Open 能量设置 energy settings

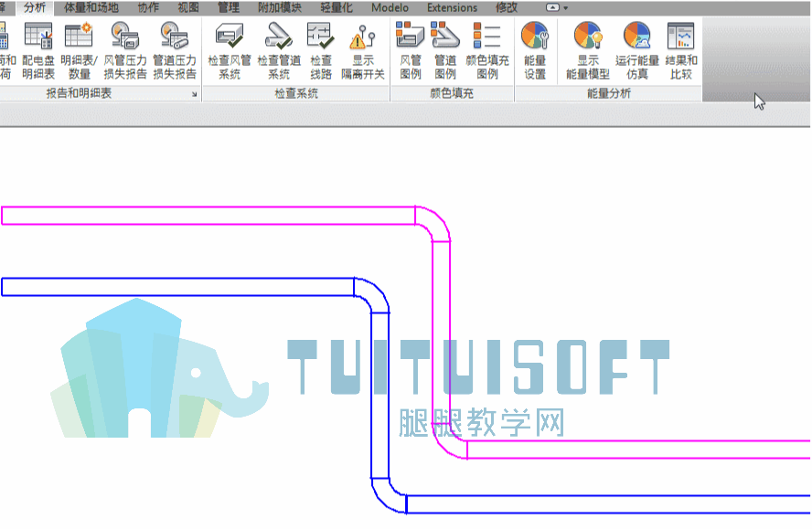click(535, 51)
